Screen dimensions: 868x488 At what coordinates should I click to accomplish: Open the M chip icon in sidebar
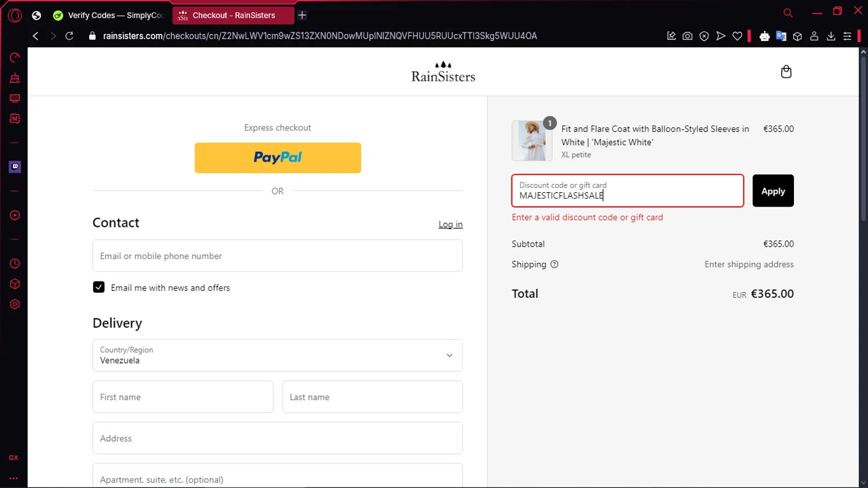click(15, 119)
